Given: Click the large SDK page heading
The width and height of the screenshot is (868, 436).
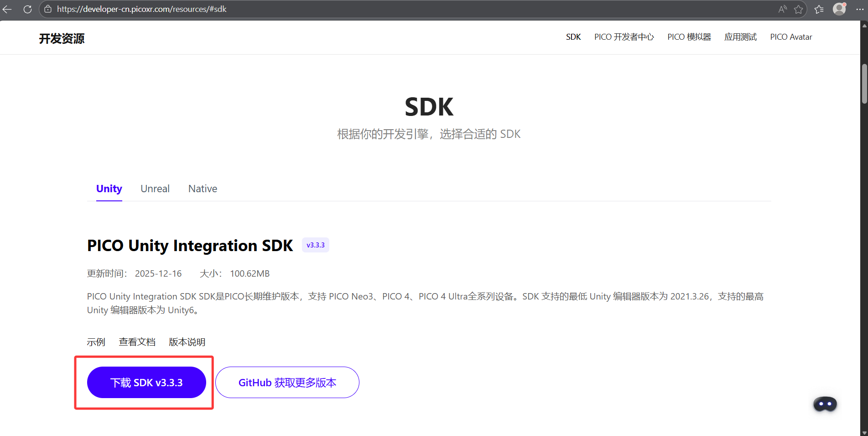Looking at the screenshot, I should (x=429, y=107).
